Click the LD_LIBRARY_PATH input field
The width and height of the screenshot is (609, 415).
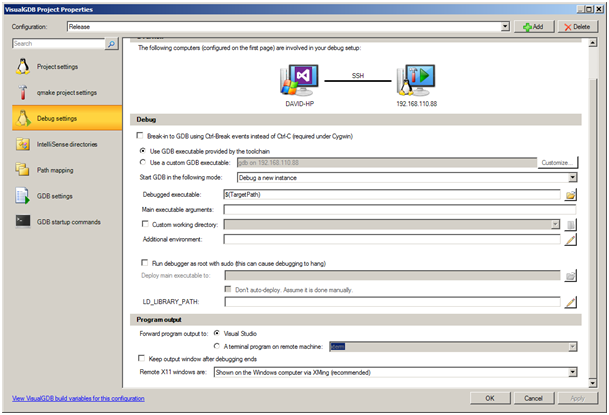[392, 302]
